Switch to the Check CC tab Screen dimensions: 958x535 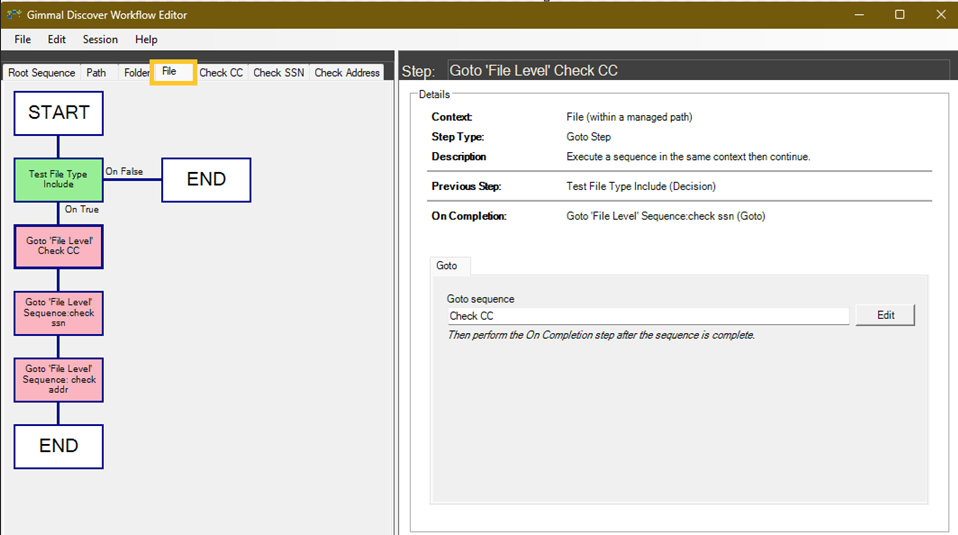click(221, 73)
